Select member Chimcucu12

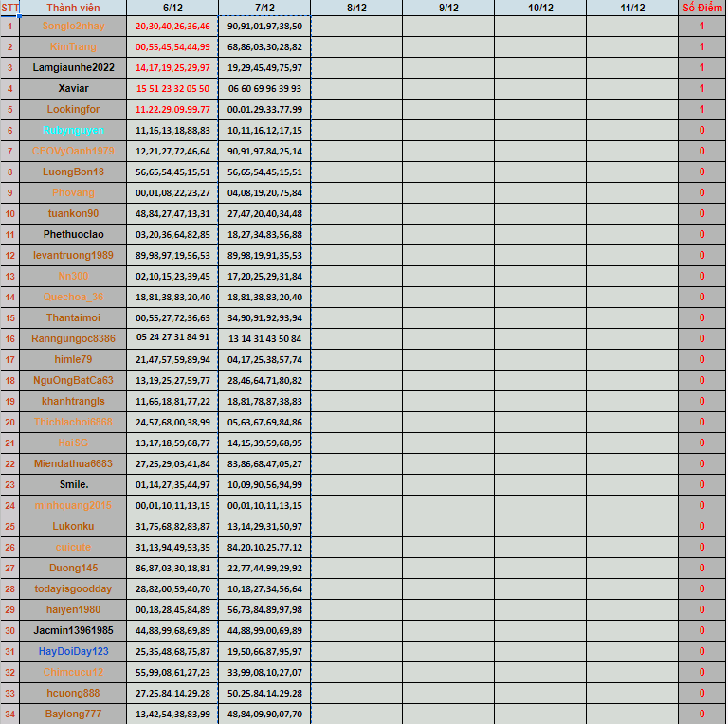coord(73,673)
